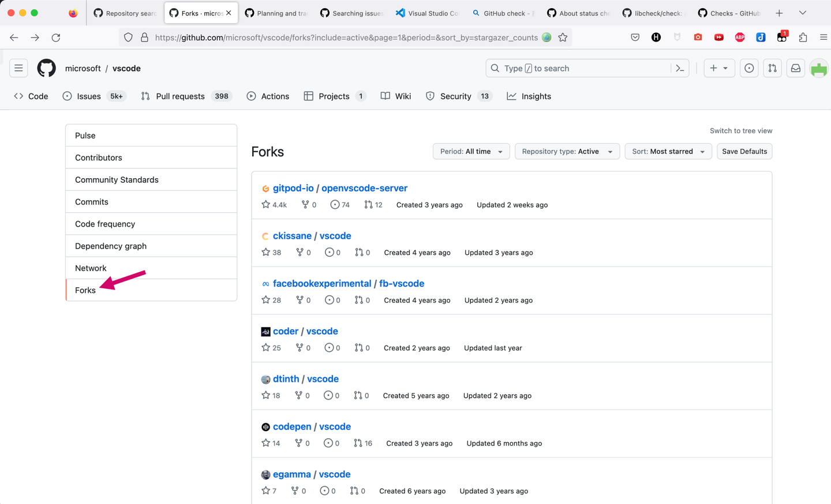Open the Repository type: Active dropdown
The image size is (831, 504).
click(x=567, y=152)
